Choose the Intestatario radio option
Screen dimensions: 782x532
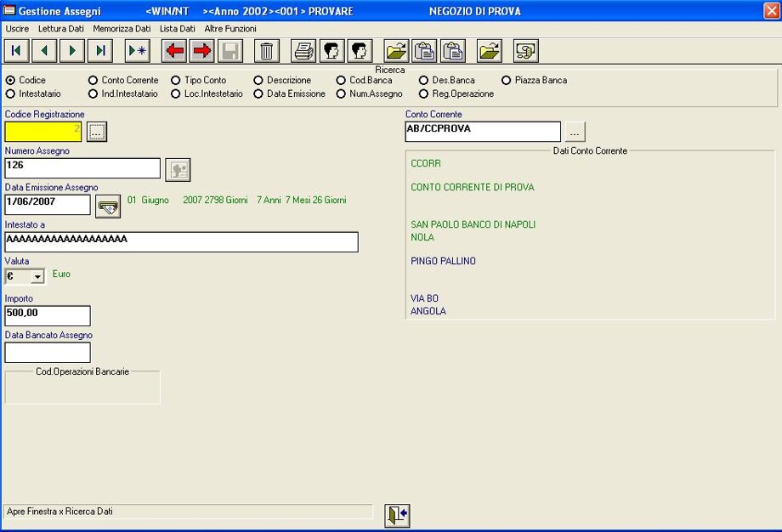11,93
